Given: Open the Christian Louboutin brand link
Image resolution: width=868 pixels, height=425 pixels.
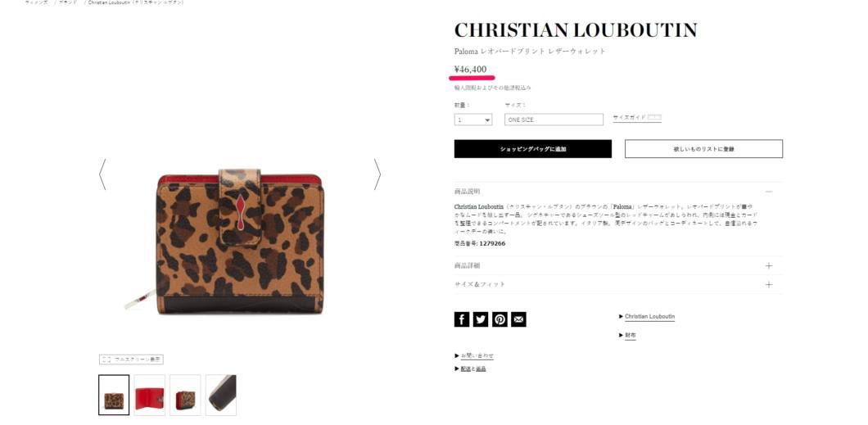Looking at the screenshot, I should click(x=649, y=317).
